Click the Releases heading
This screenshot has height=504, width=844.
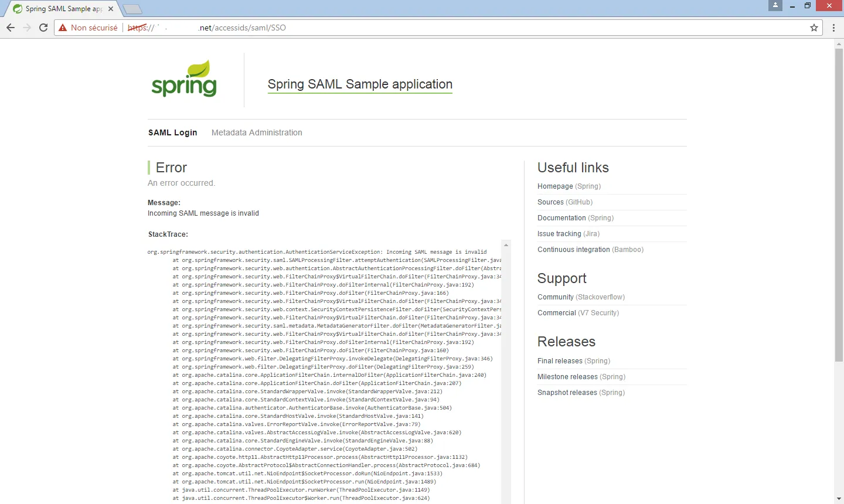coord(566,342)
